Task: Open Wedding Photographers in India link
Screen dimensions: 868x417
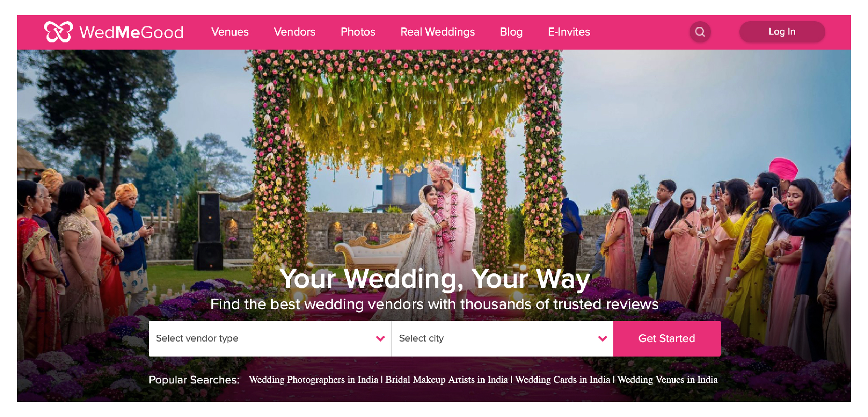Action: pos(314,380)
